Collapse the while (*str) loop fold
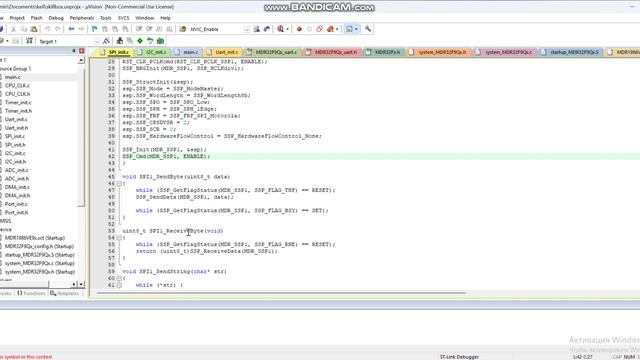This screenshot has width=640, height=360. click(x=119, y=285)
